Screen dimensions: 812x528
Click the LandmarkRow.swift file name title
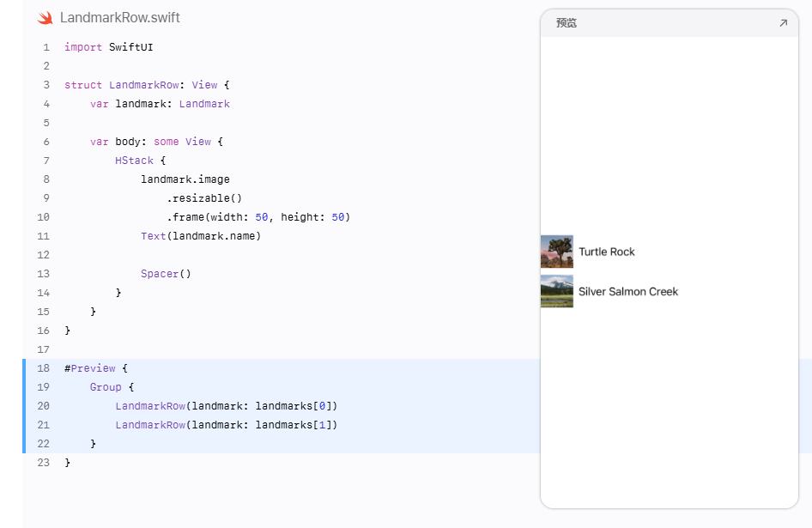(119, 18)
